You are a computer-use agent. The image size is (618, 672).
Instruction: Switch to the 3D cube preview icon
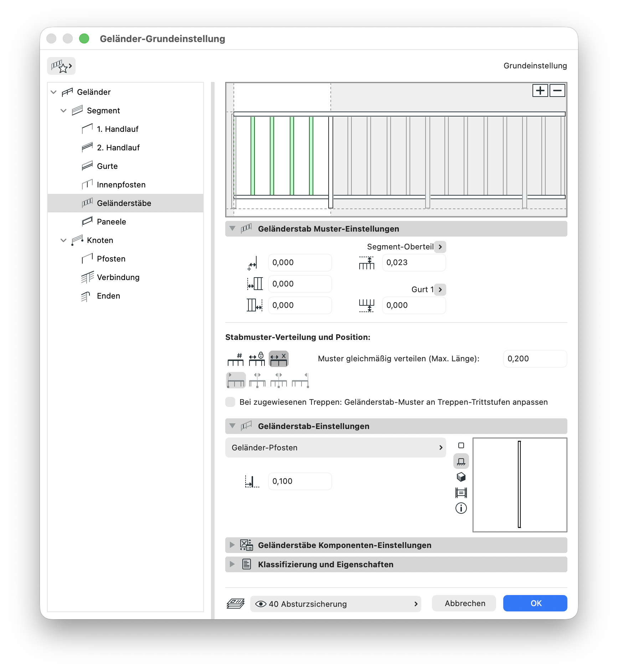461,477
